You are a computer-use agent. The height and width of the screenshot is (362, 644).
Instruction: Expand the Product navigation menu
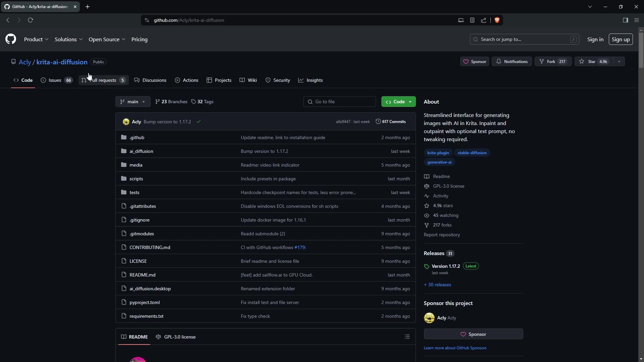coord(36,39)
